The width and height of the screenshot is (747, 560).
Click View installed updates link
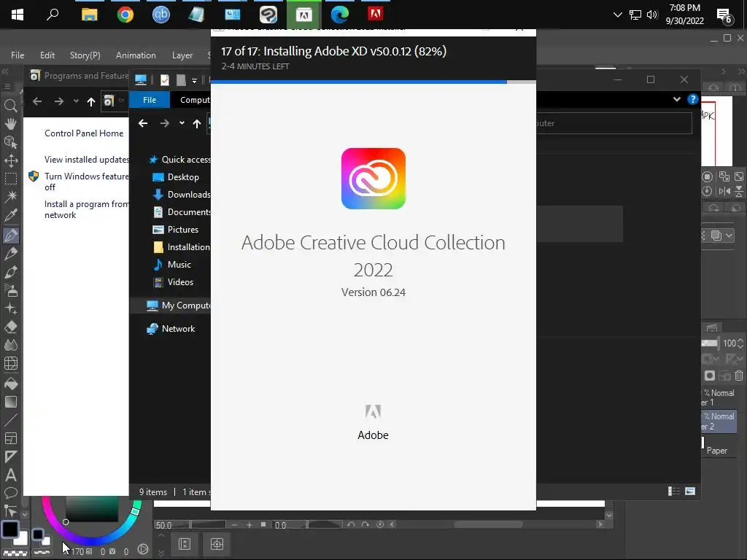(x=87, y=160)
